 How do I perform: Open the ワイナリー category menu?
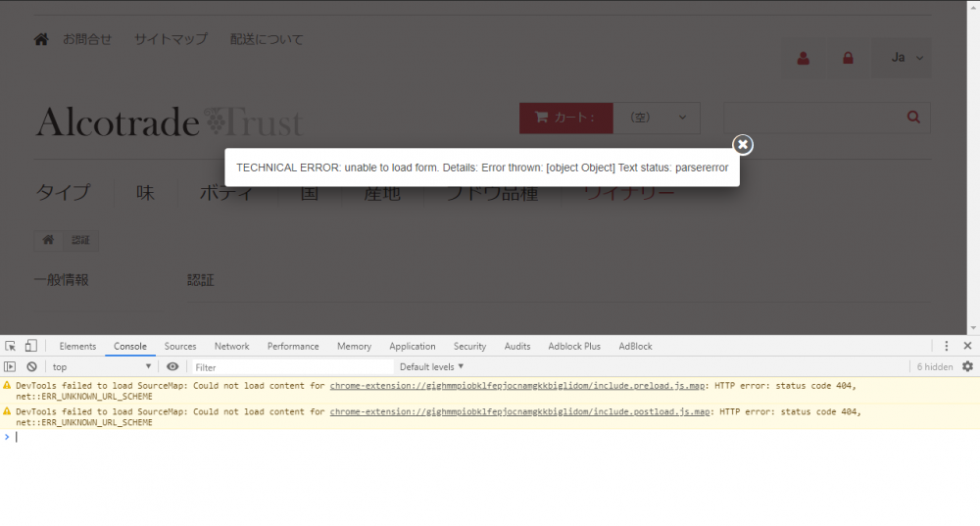point(629,192)
